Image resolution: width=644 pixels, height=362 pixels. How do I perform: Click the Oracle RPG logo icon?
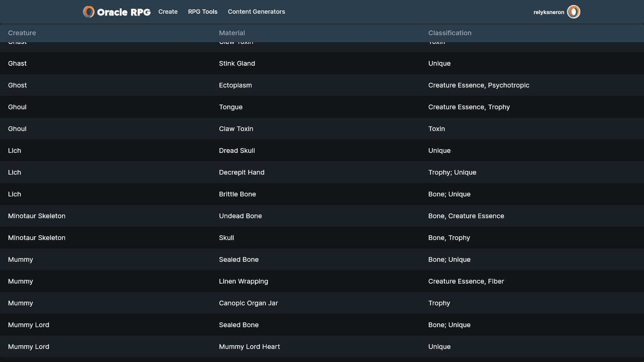[x=89, y=12]
